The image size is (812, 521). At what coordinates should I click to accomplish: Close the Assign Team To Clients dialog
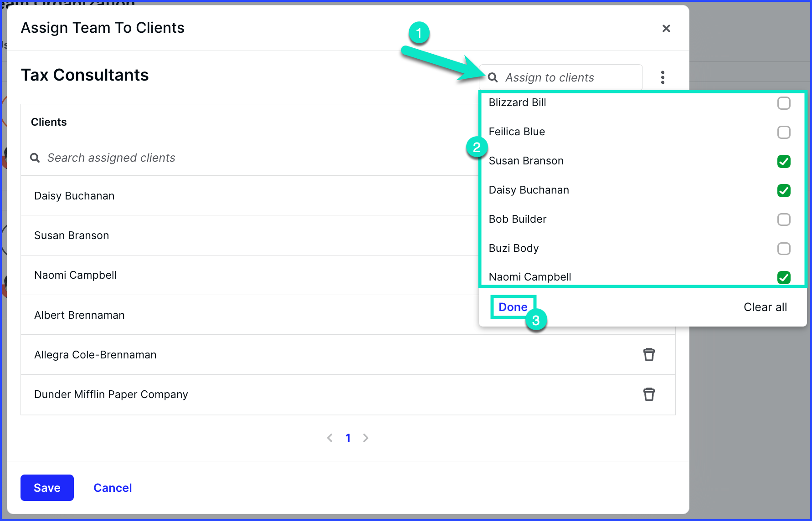click(x=666, y=28)
